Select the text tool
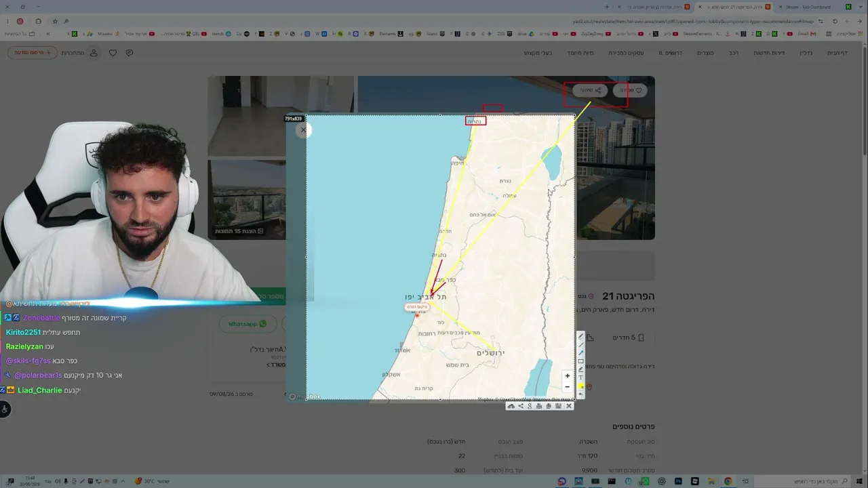Image resolution: width=868 pixels, height=488 pixels. 580,378
